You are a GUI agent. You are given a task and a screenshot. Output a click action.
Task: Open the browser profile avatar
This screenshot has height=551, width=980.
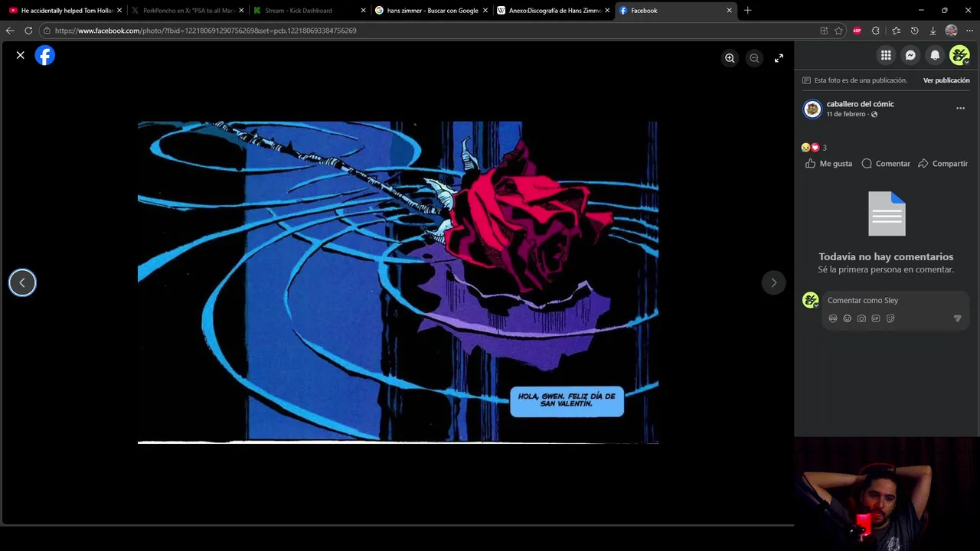click(952, 31)
